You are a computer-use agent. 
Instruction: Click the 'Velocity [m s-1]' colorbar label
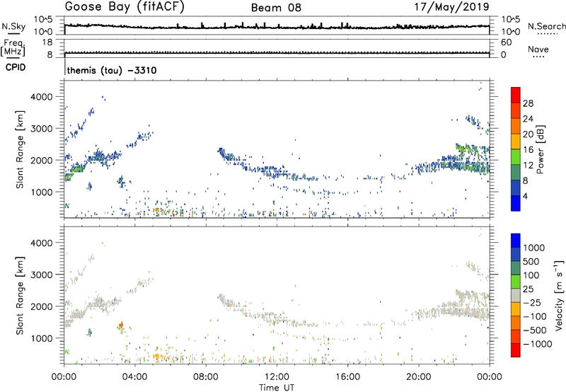[x=559, y=295]
